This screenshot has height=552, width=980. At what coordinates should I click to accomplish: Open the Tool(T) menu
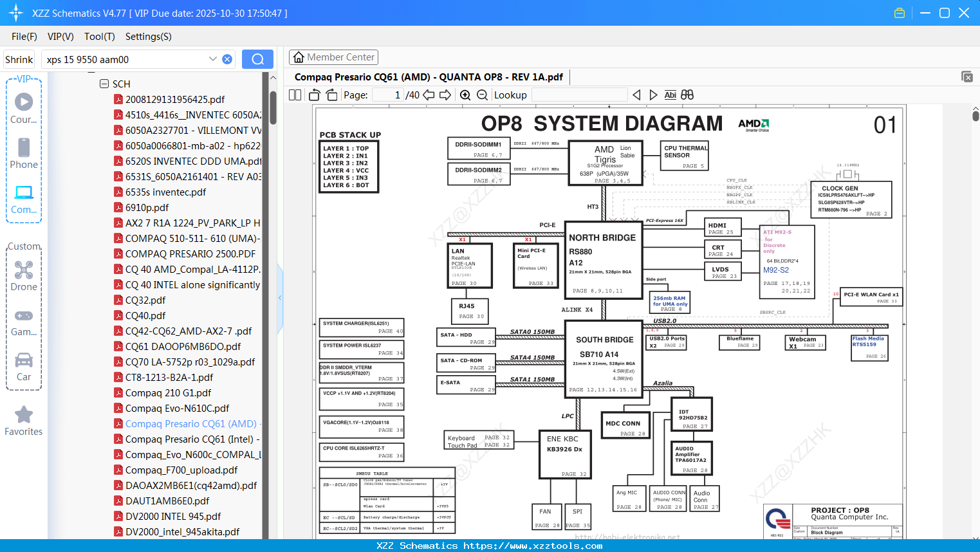click(100, 37)
